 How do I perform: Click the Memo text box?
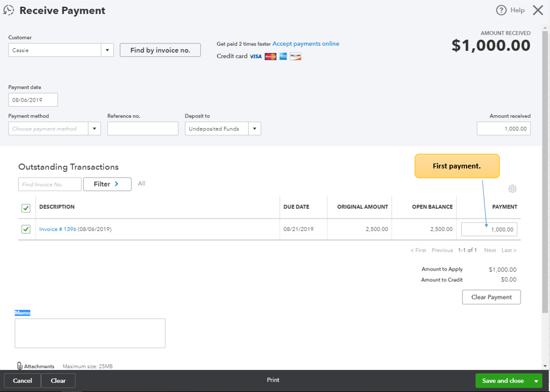pyautogui.click(x=90, y=333)
